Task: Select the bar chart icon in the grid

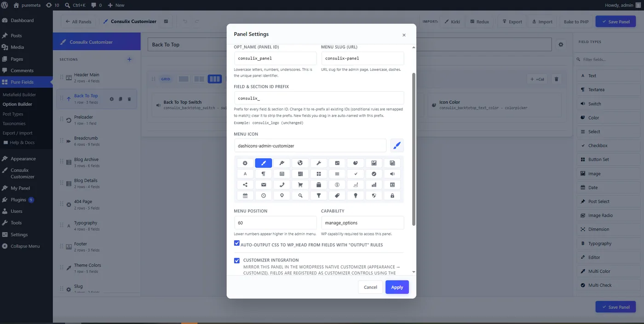Action: pyautogui.click(x=374, y=185)
